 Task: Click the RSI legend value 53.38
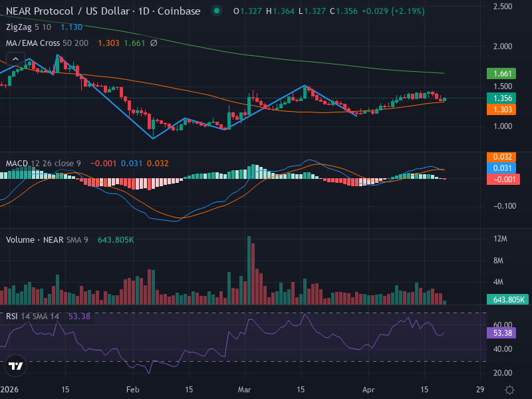(x=79, y=317)
